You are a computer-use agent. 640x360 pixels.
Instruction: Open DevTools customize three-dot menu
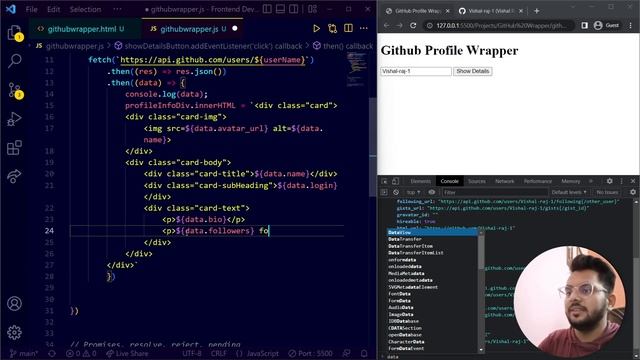tap(622, 181)
